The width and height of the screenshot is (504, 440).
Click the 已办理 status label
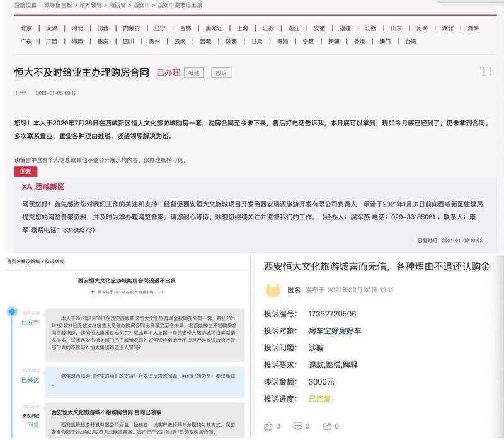click(168, 72)
